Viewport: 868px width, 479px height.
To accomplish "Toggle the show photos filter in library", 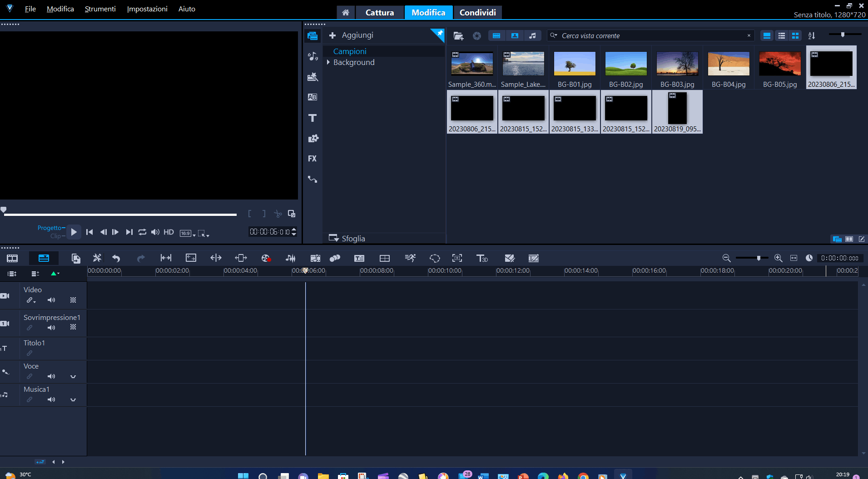I will [x=515, y=35].
